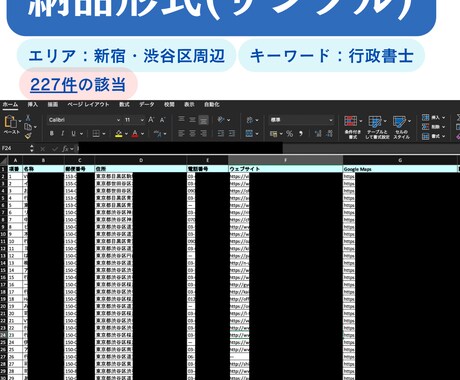Click the Wrap Text icon

(x=250, y=120)
